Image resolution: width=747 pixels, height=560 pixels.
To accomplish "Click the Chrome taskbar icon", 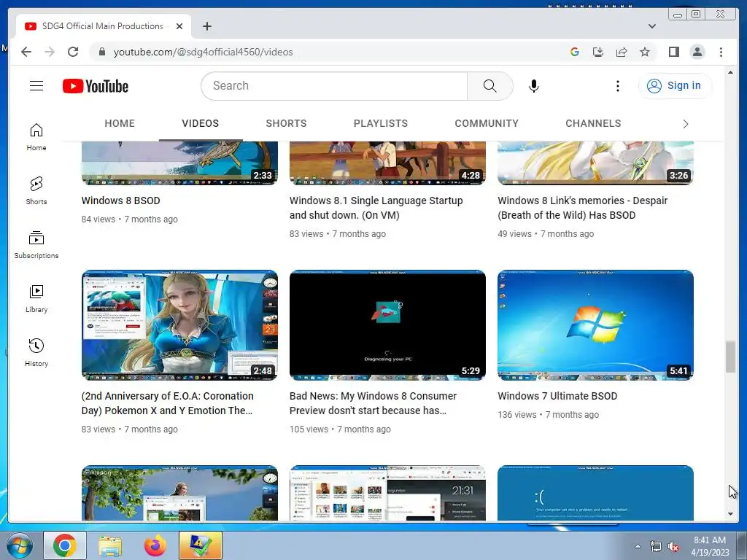I will 65,545.
